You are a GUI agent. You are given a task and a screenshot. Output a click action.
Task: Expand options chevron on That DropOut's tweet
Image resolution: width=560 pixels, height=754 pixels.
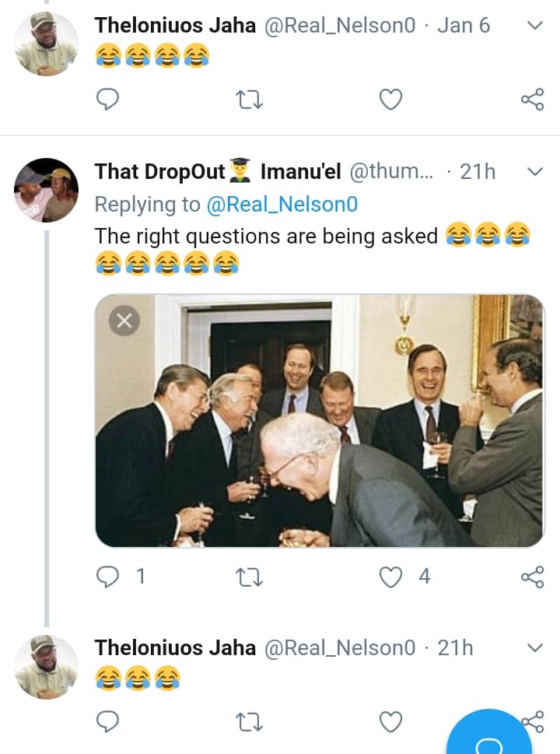(534, 171)
